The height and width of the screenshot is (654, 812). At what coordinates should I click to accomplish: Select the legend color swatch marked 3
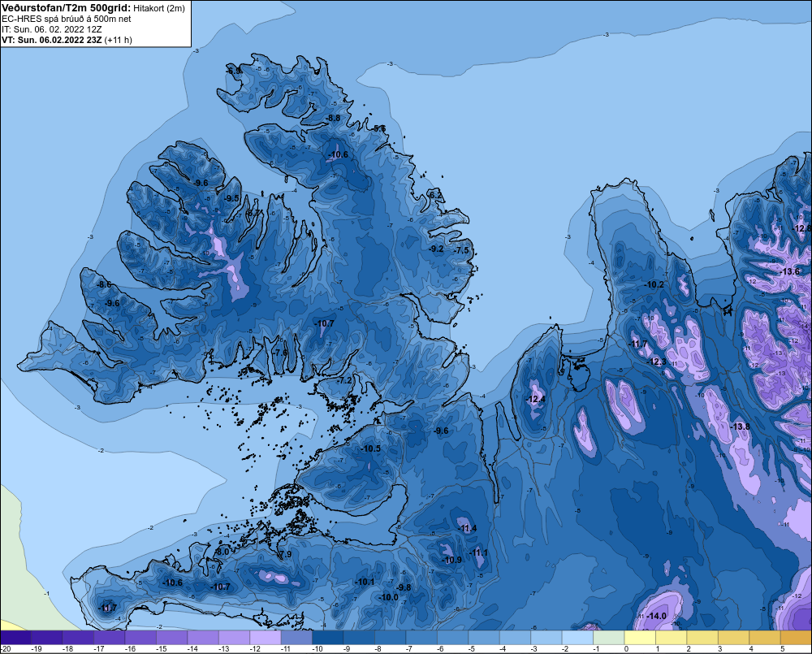pyautogui.click(x=733, y=638)
